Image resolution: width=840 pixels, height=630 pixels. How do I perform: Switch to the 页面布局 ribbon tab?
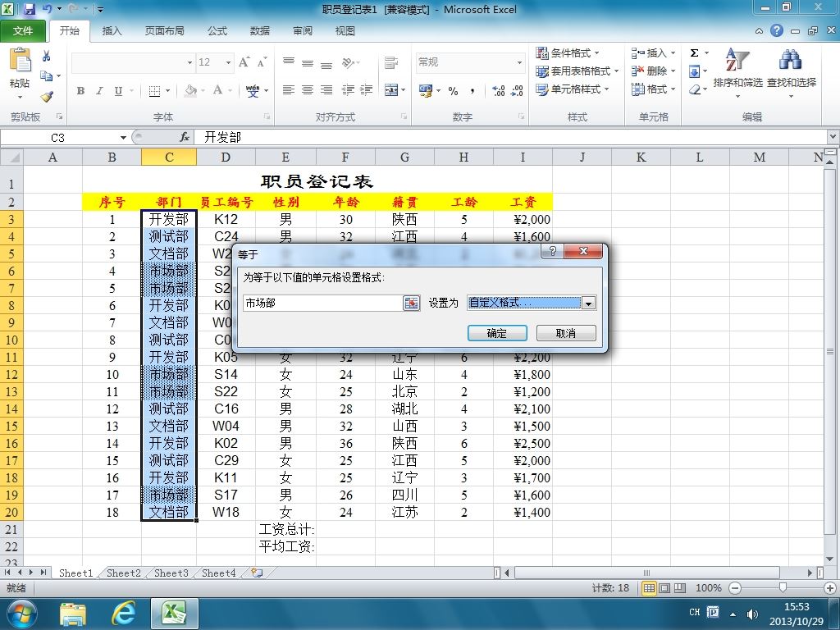(164, 31)
